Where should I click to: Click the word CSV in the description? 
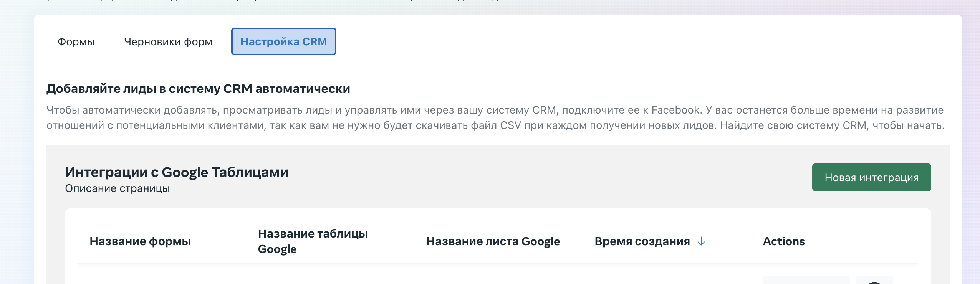tap(510, 125)
